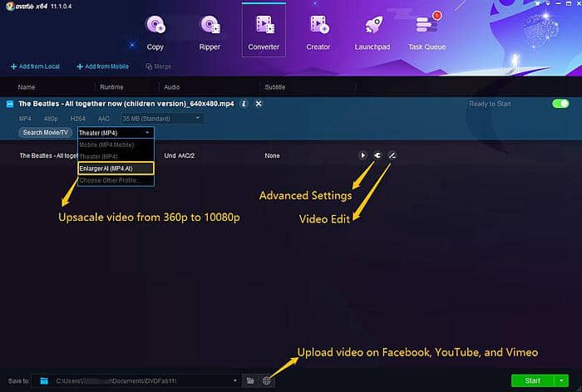The width and height of the screenshot is (582, 392).
Task: Remove The Beatles video with the X icon
Action: (x=259, y=104)
